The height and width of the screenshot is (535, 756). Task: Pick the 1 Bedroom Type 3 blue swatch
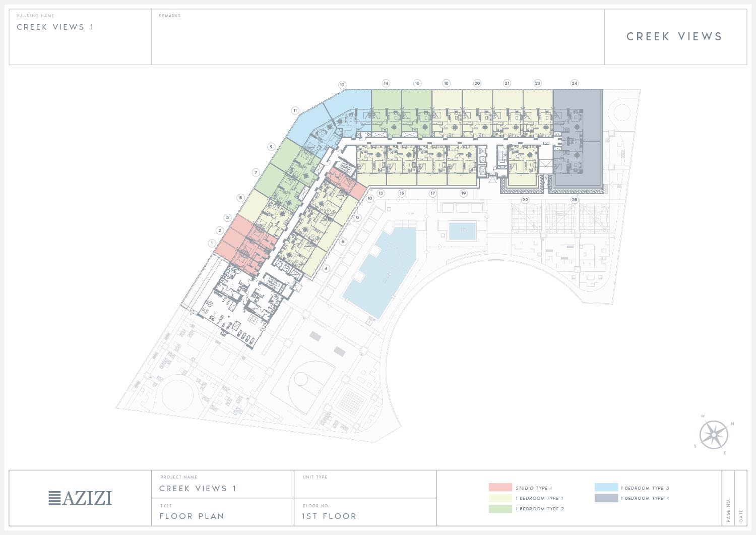click(606, 488)
